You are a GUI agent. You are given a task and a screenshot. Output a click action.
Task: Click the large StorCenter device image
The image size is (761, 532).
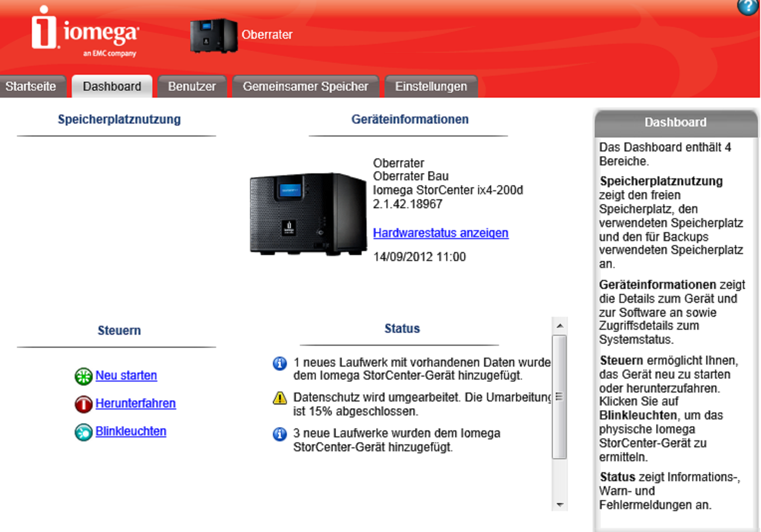[308, 214]
